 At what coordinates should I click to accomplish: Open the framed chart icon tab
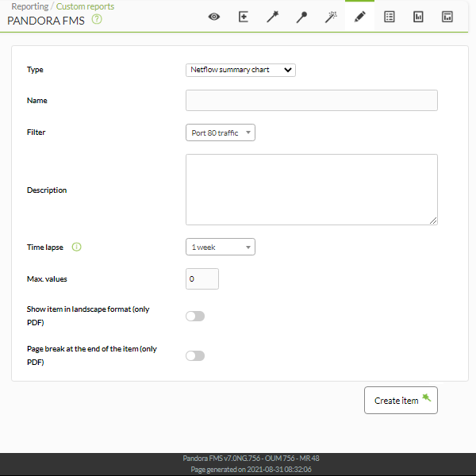coord(447,17)
